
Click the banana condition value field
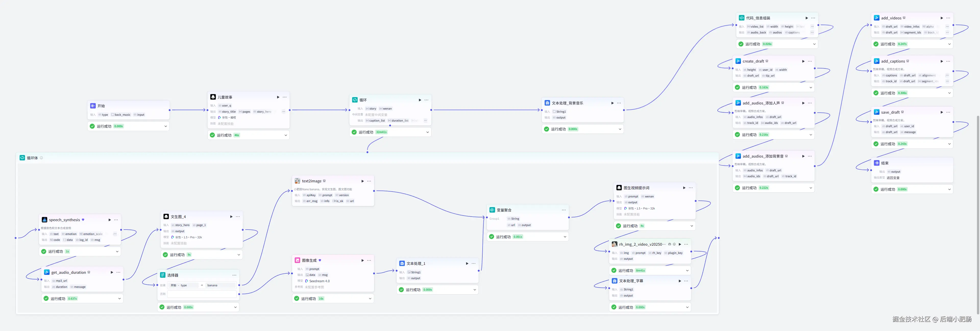(220, 285)
